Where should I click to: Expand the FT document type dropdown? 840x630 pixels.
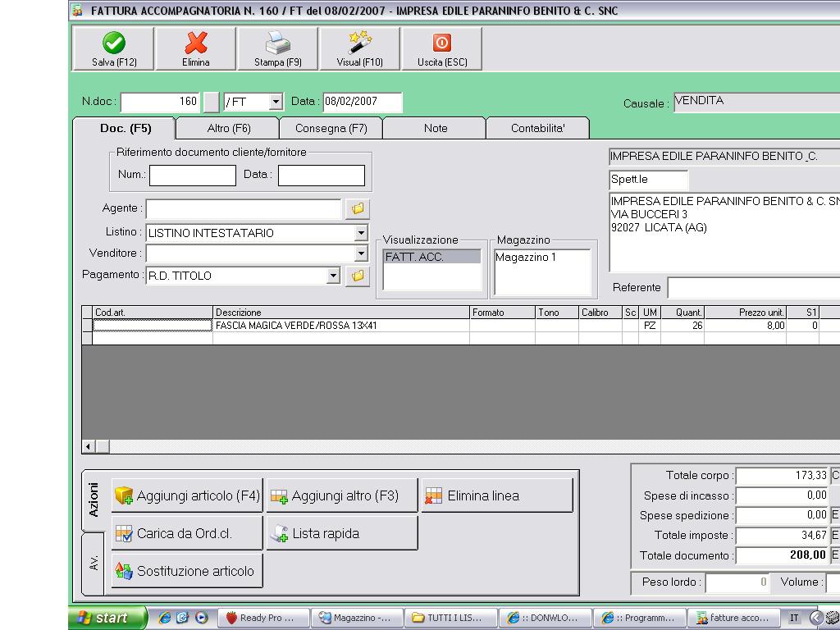[276, 103]
